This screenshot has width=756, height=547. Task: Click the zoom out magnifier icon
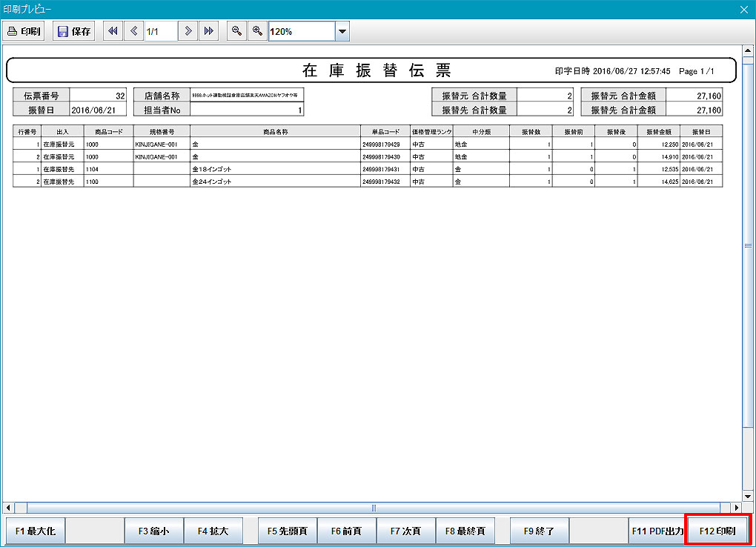click(236, 31)
